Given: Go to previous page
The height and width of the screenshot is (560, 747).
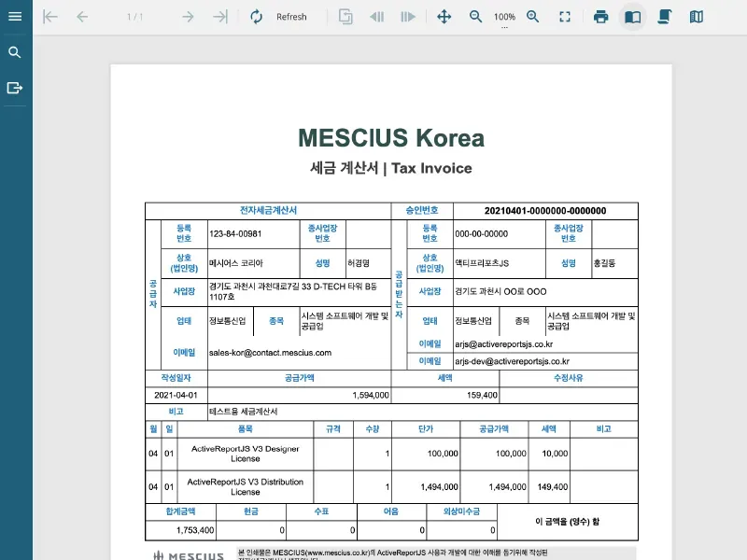Looking at the screenshot, I should 82,17.
